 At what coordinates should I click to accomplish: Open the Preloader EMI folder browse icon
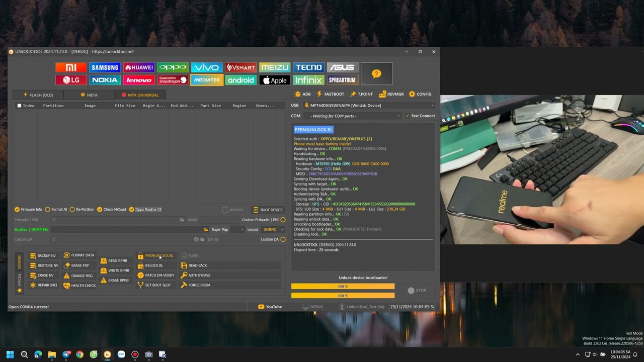(182, 220)
